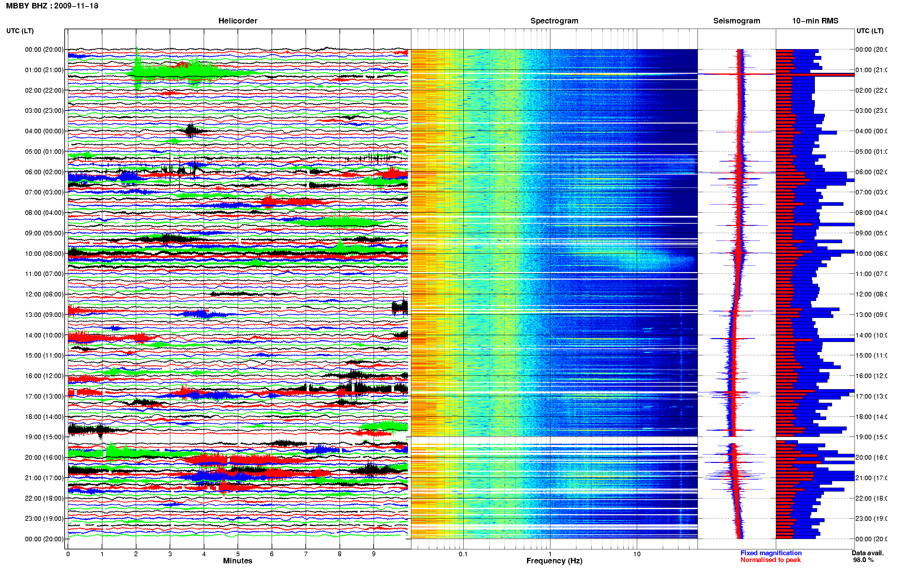
Task: Click tick '4' on the Minutes axis
Action: click(x=204, y=554)
